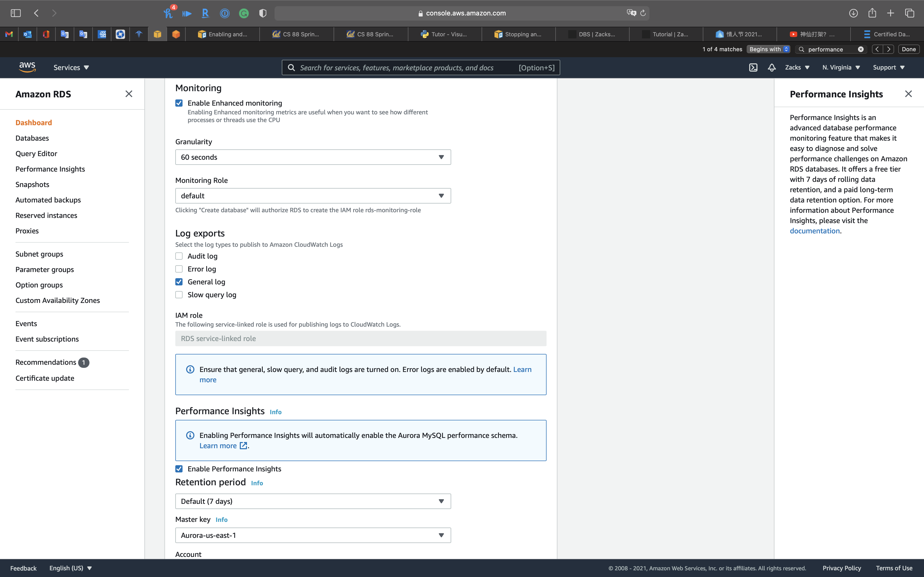Check the Slow query log checkbox
Viewport: 924px width, 577px height.
pos(179,295)
